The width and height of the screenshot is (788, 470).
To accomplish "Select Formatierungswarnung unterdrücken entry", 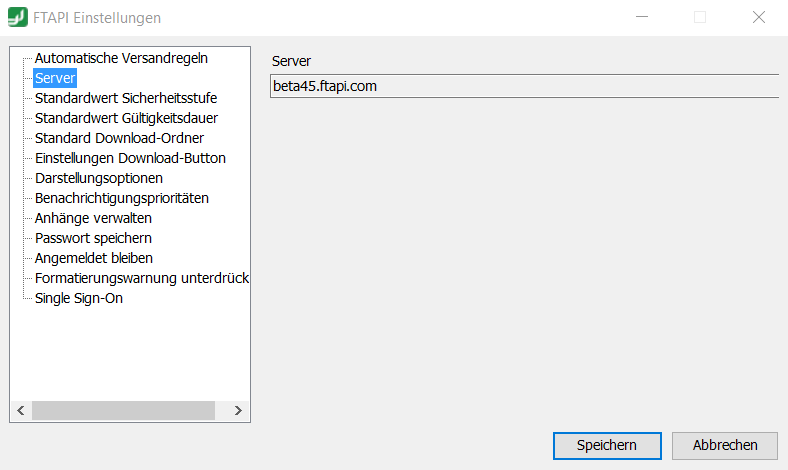I will (x=142, y=278).
